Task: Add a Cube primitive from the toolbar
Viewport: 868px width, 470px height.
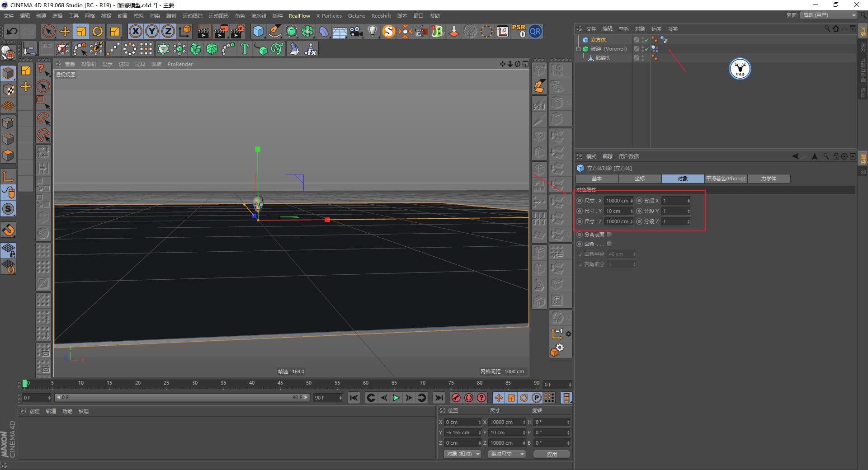Action: [259, 31]
